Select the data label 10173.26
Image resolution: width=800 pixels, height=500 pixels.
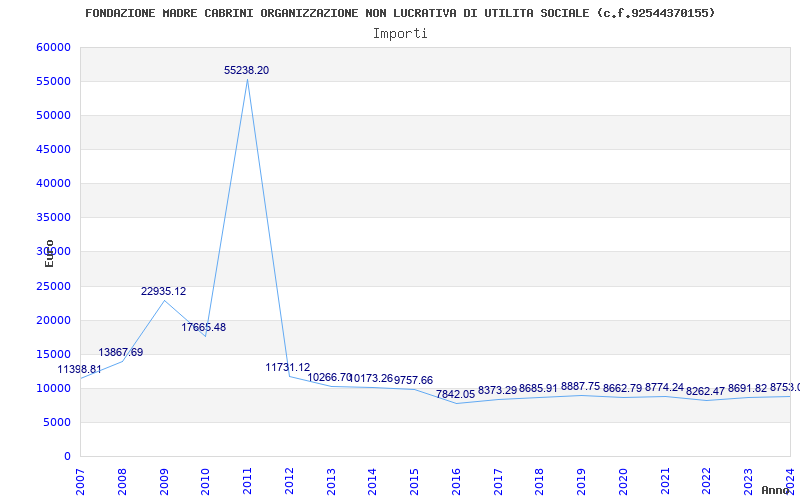[371, 379]
